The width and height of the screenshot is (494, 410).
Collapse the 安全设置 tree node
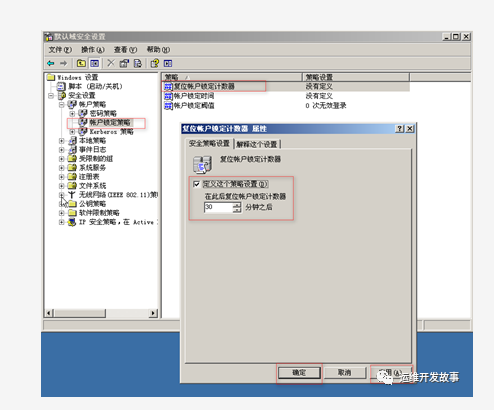pyautogui.click(x=51, y=96)
